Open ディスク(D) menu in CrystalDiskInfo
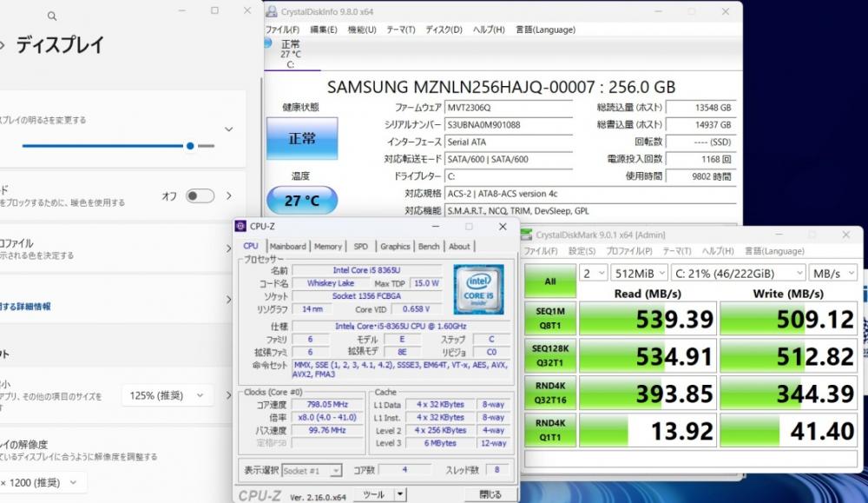 [x=444, y=30]
